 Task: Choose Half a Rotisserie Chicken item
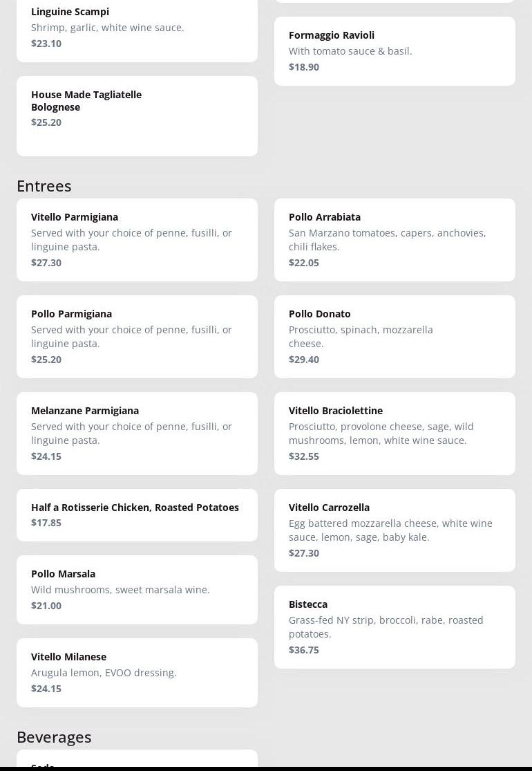coord(137,515)
